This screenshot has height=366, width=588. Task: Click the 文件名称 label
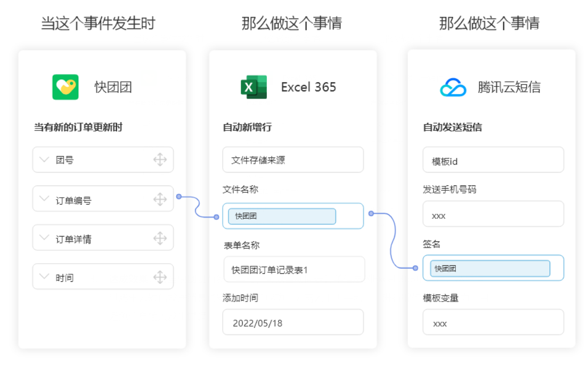(x=240, y=190)
